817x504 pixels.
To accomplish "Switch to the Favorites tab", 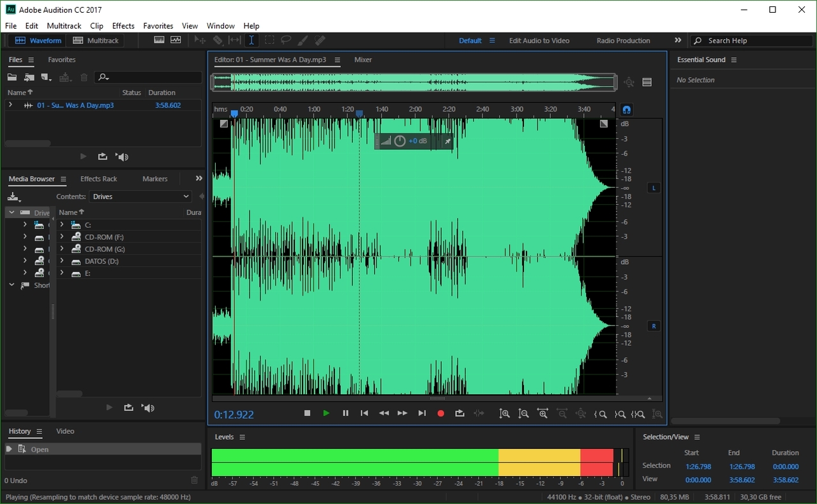I will tap(61, 59).
